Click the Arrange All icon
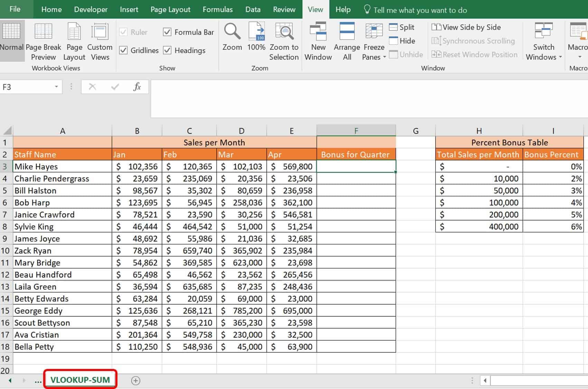588x389 pixels. (x=347, y=32)
